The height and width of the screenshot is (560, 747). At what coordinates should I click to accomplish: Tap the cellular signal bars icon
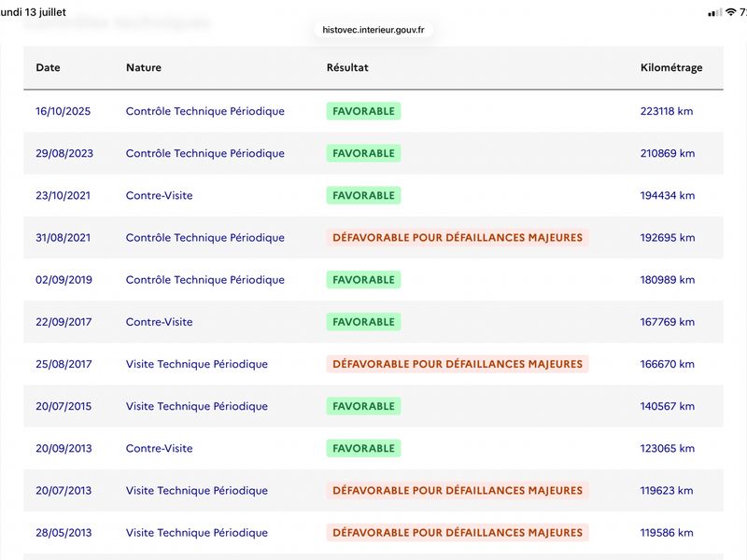click(x=715, y=13)
